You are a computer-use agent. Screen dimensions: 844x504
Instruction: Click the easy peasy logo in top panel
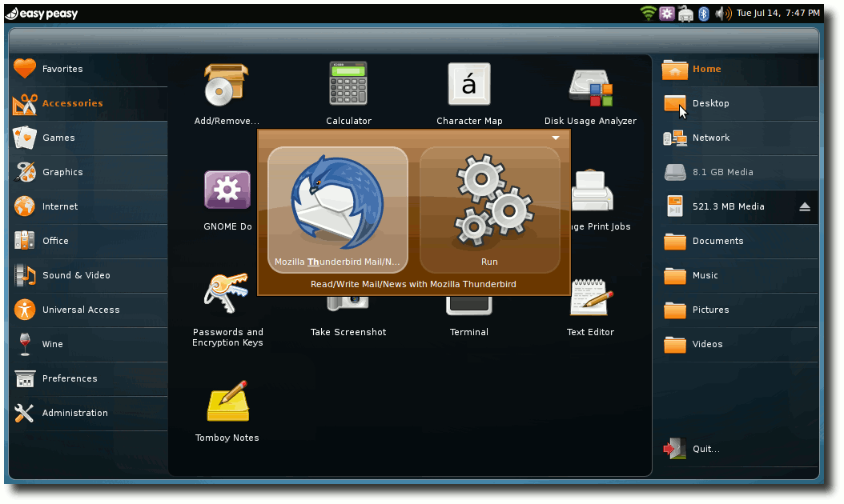click(x=42, y=14)
